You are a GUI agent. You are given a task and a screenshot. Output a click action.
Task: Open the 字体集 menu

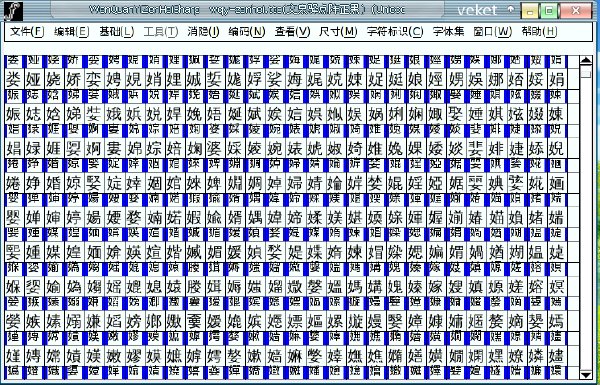click(x=448, y=31)
